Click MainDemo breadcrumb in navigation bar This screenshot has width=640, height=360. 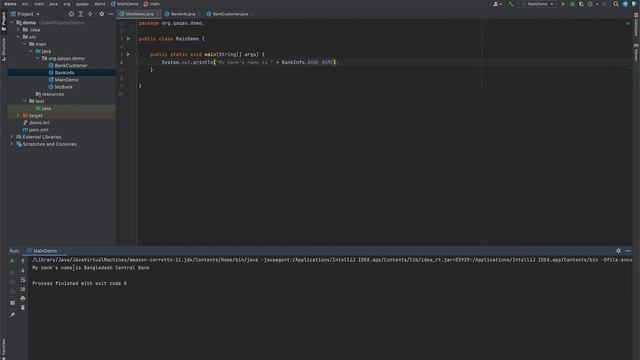click(x=125, y=4)
